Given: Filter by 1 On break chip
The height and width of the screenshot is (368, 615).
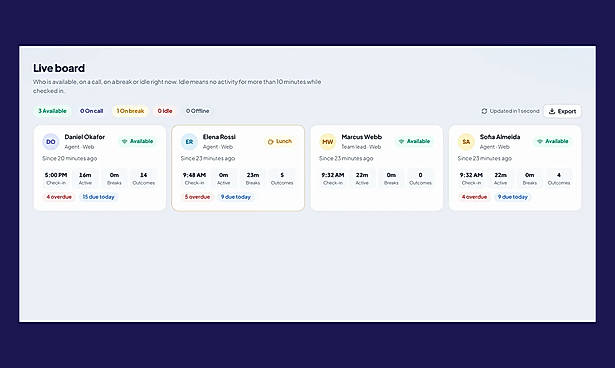Looking at the screenshot, I should (130, 111).
